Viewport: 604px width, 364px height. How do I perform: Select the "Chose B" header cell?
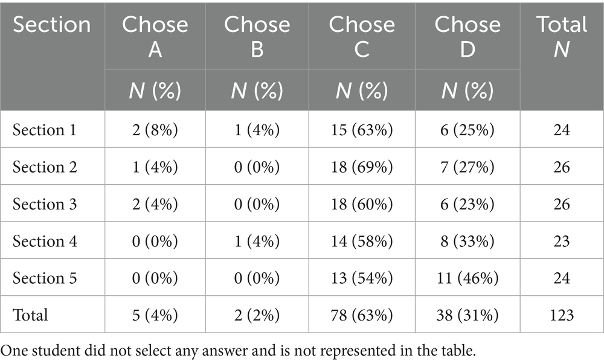(x=257, y=37)
